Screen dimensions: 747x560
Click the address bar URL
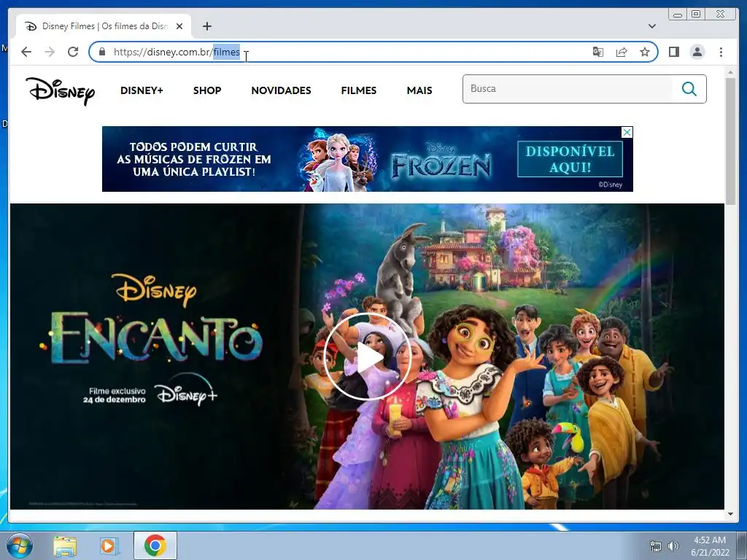coord(177,52)
